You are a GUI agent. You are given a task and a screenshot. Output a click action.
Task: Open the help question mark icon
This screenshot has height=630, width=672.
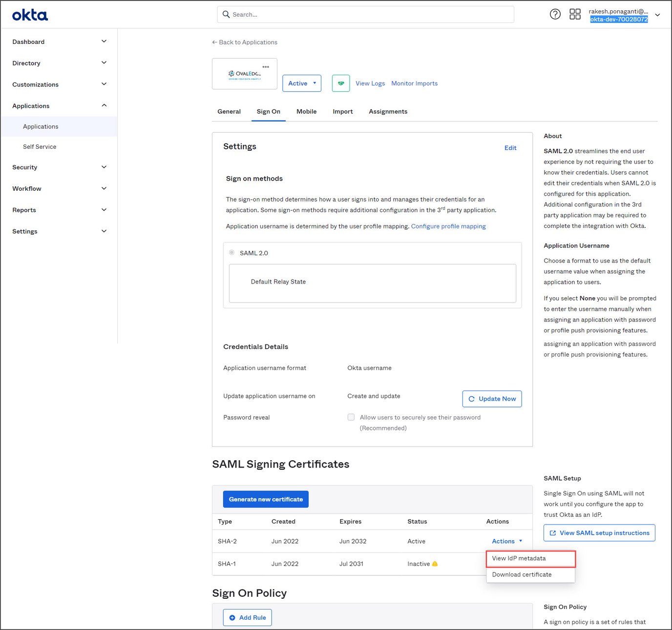click(x=555, y=14)
